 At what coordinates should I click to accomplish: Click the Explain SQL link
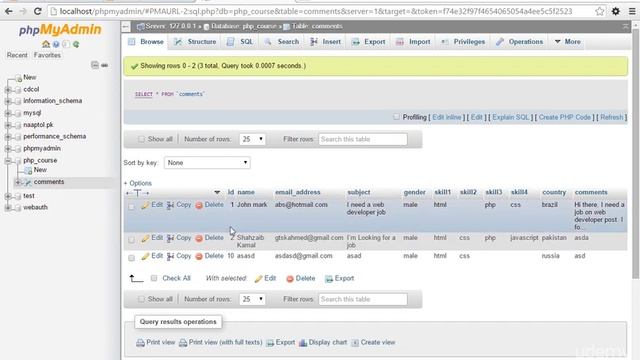(511, 117)
